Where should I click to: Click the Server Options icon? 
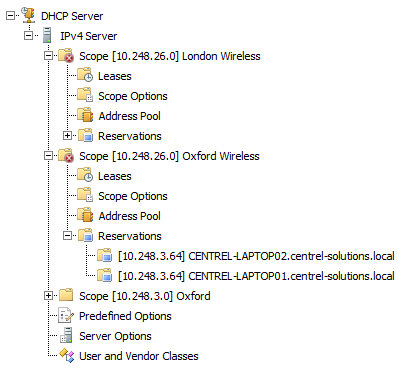(x=66, y=335)
